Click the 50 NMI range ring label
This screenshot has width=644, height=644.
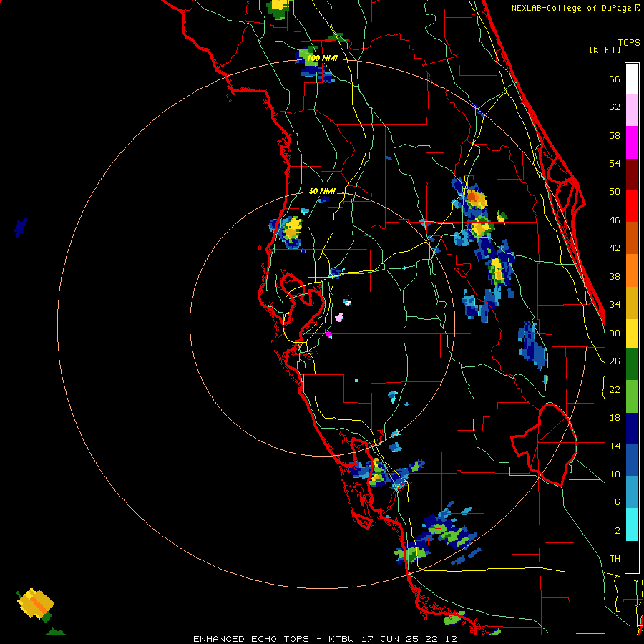click(x=322, y=191)
